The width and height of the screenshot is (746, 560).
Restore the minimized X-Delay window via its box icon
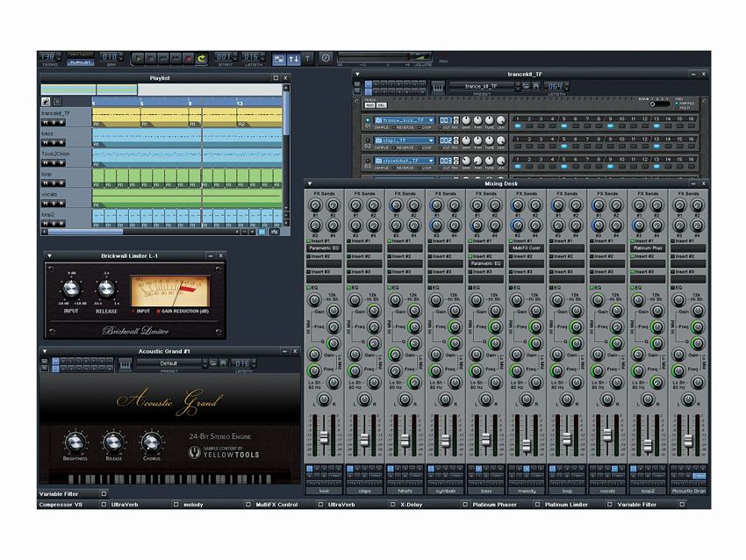coord(465,505)
